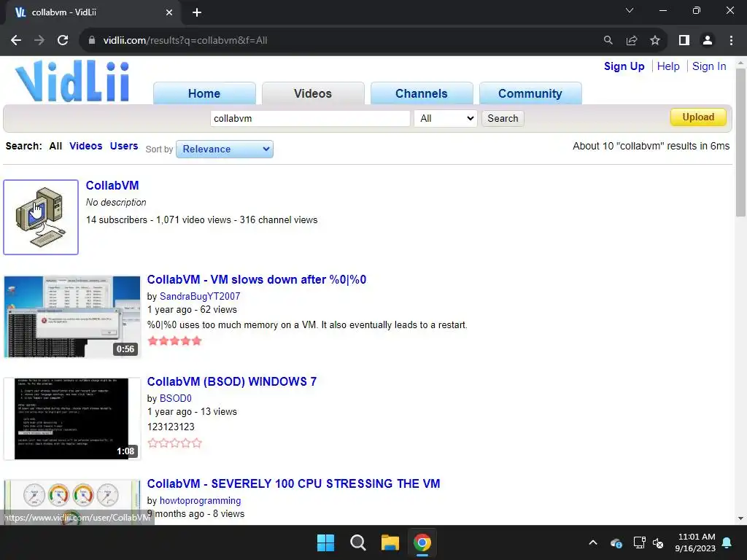Filter search results by Users
Image resolution: width=747 pixels, height=560 pixels.
tap(124, 146)
